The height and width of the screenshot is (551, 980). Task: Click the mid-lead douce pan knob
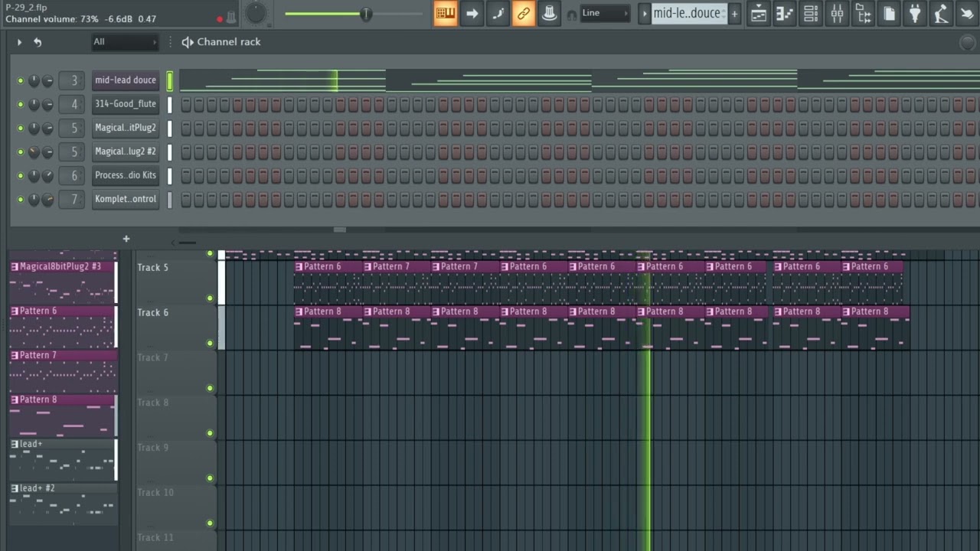[x=34, y=80]
